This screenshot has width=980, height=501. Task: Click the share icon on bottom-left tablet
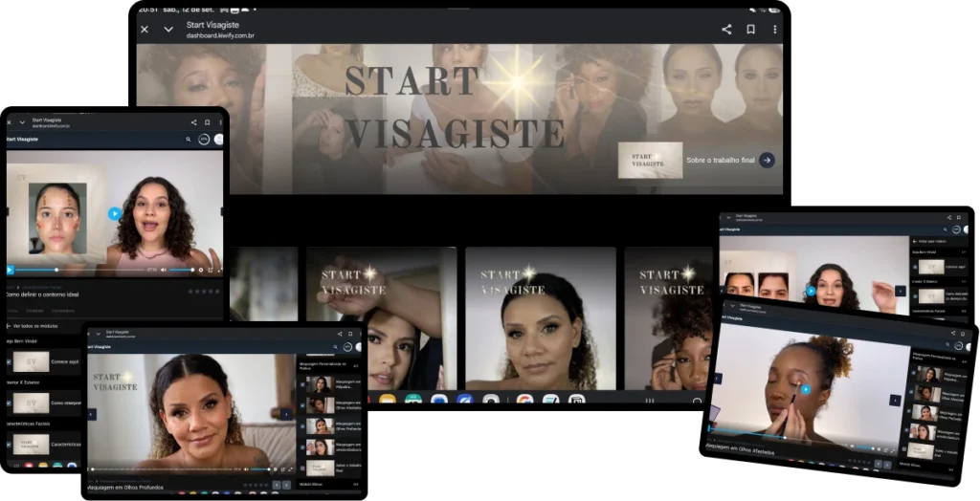click(340, 335)
